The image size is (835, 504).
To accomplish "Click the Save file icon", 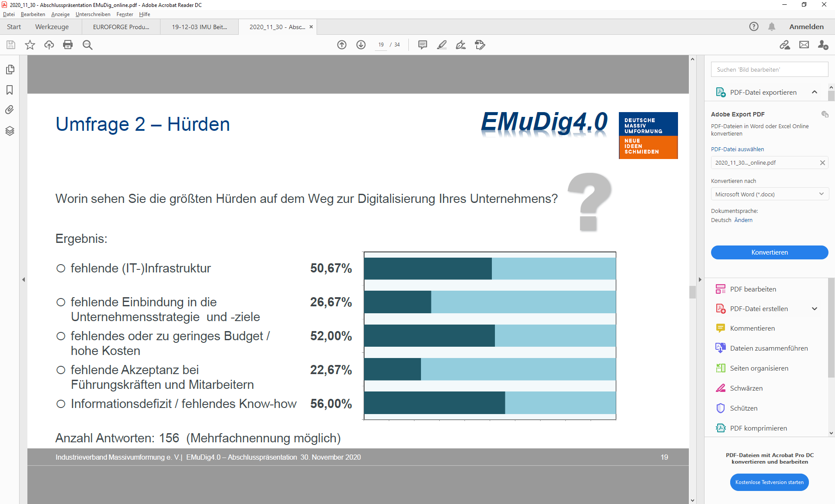I will pyautogui.click(x=11, y=45).
